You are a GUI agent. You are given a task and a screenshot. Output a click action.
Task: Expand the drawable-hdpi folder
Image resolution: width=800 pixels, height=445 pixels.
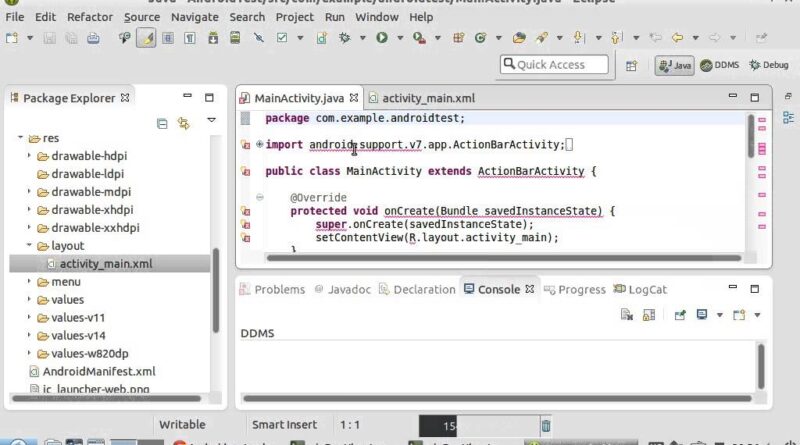pos(29,155)
